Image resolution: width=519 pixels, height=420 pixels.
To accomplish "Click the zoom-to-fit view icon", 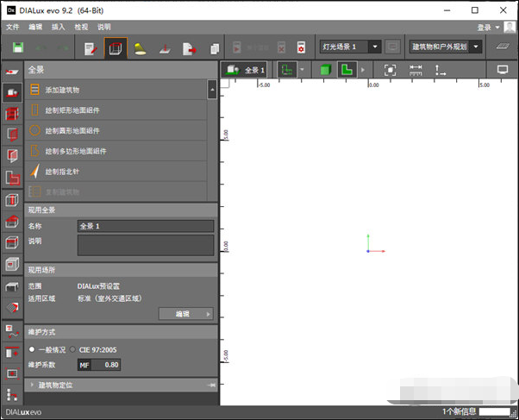I will pyautogui.click(x=391, y=70).
